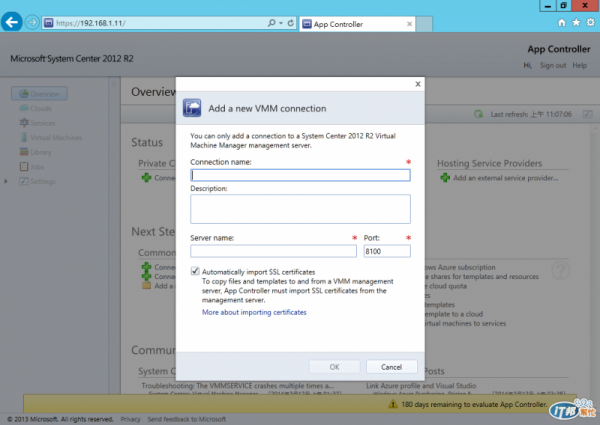Open Troubleshooting VMMSERVICE crashes post

click(237, 386)
